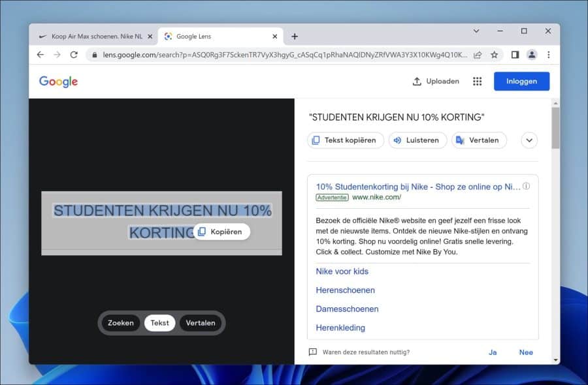Click the padlock site info icon
This screenshot has height=385, width=588.
point(95,55)
